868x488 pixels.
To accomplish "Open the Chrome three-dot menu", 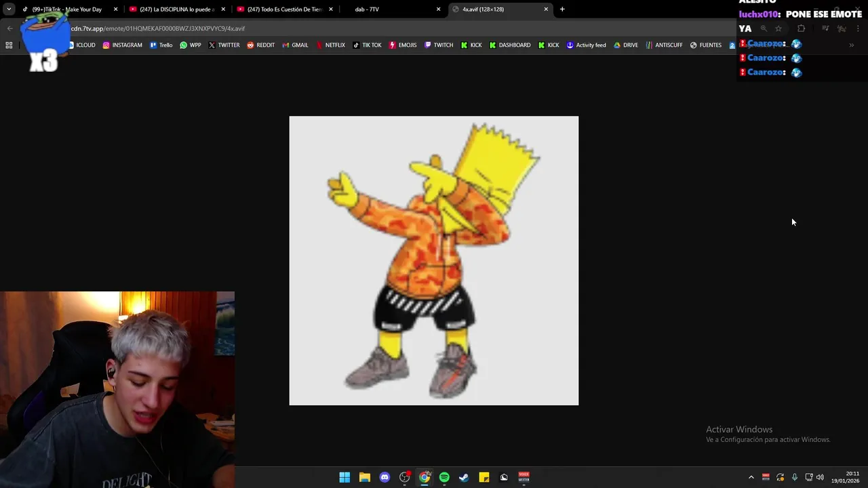I will [x=858, y=28].
